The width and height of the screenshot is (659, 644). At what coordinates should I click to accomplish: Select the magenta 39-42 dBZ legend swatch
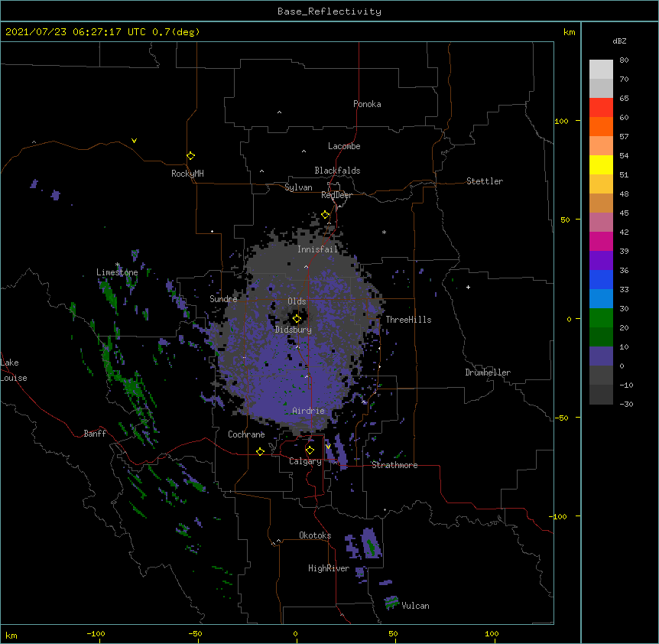tap(601, 241)
